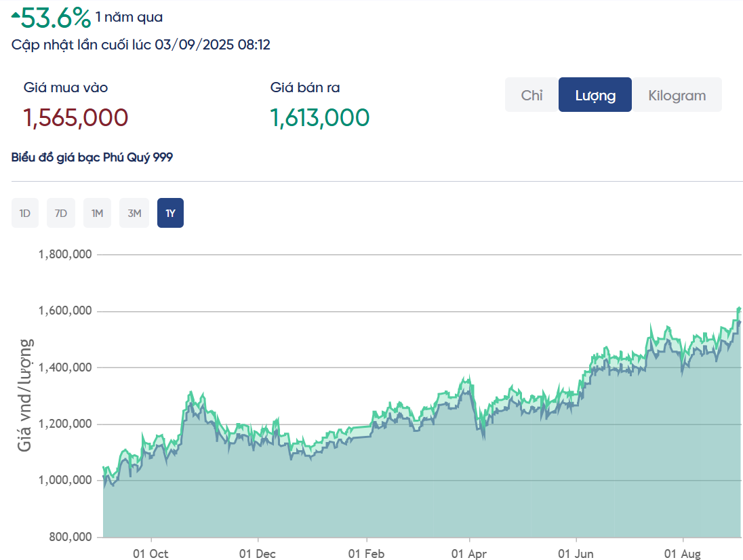View the 3M chart period

tap(134, 213)
